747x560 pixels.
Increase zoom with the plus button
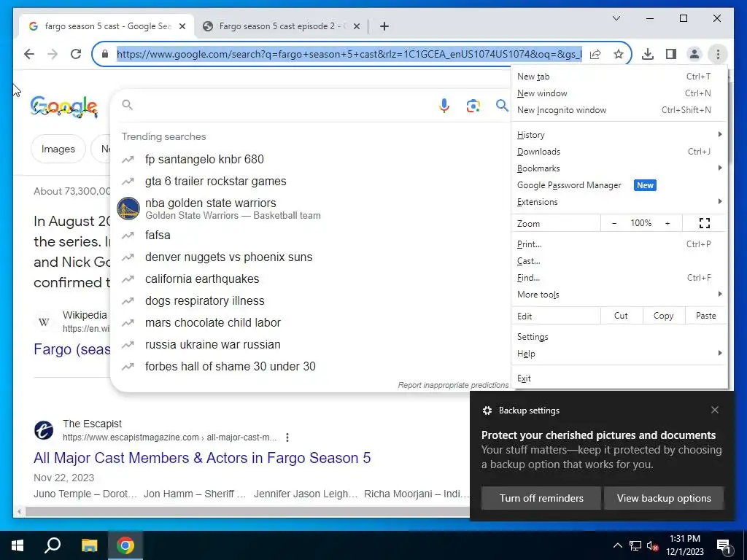[667, 223]
